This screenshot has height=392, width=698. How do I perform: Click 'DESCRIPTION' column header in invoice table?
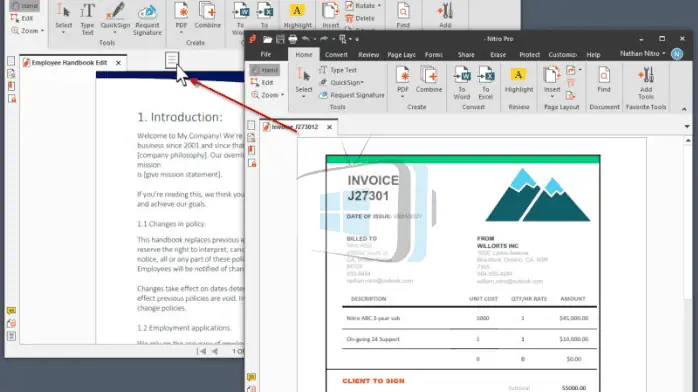368,299
